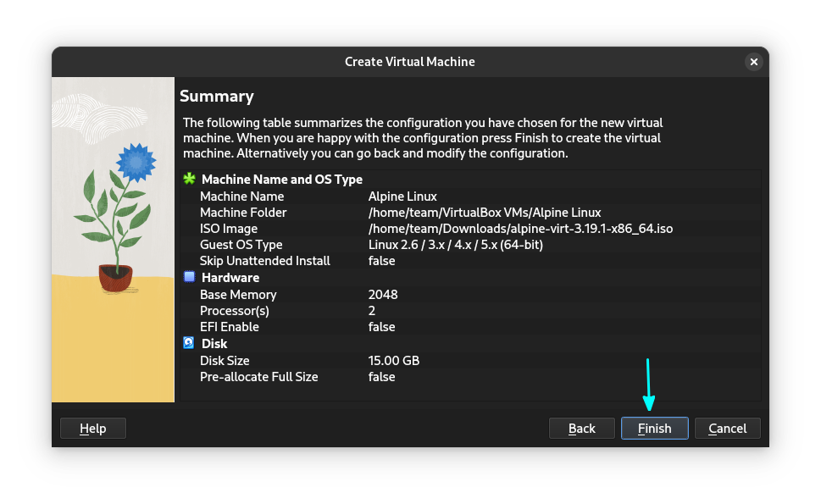Open Help for this wizard
The width and height of the screenshot is (821, 504).
click(x=93, y=429)
